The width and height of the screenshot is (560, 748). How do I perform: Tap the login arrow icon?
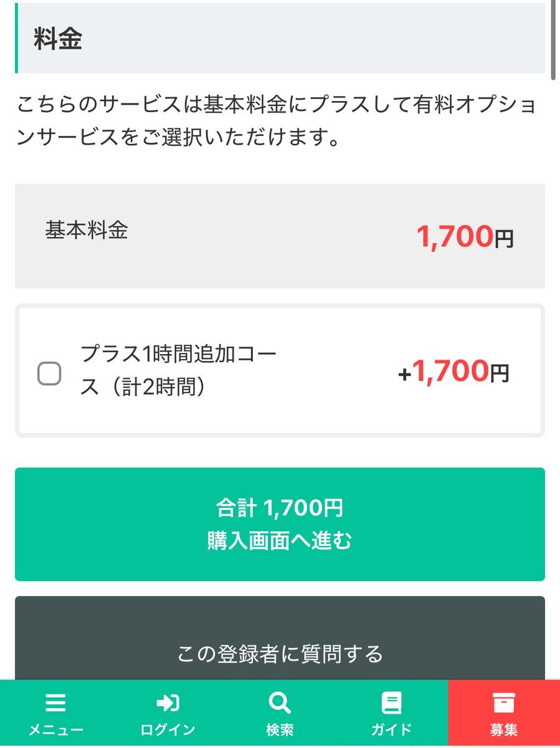pos(168,703)
